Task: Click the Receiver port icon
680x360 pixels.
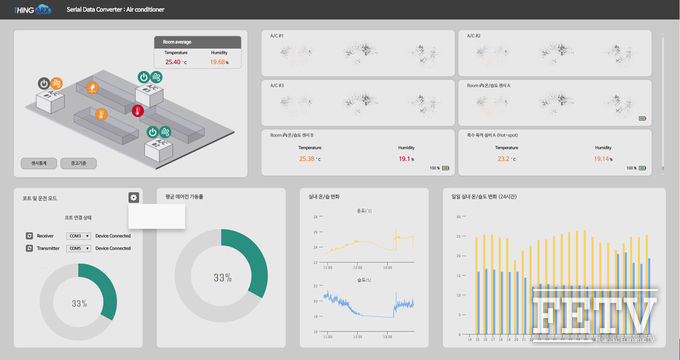Action: click(29, 236)
